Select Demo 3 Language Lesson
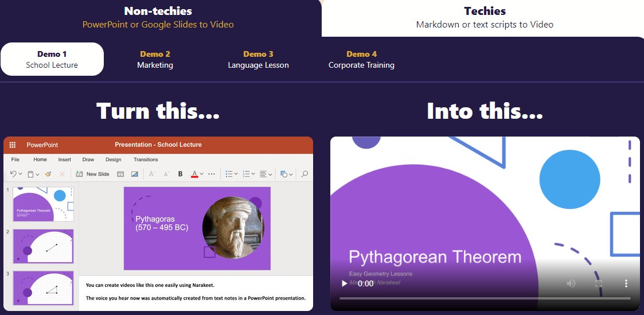644x315 pixels. click(x=258, y=59)
